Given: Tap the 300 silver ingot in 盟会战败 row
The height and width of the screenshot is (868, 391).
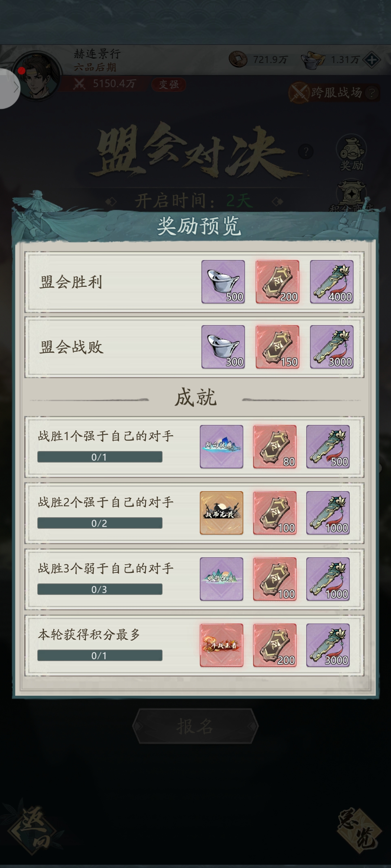Looking at the screenshot, I should pyautogui.click(x=223, y=347).
